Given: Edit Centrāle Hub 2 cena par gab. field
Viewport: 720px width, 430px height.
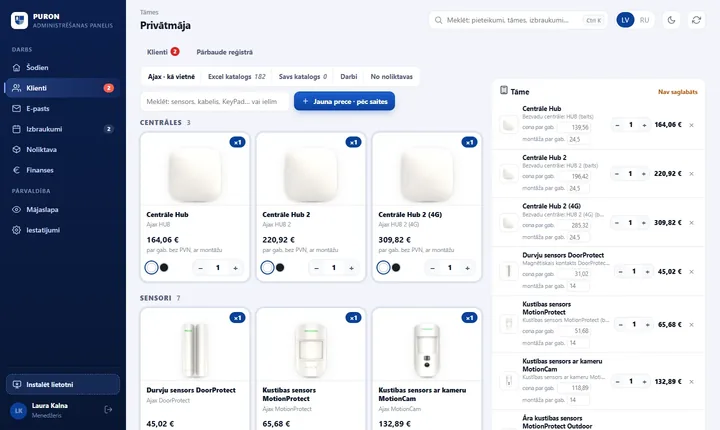Looking at the screenshot, I should [574, 176].
